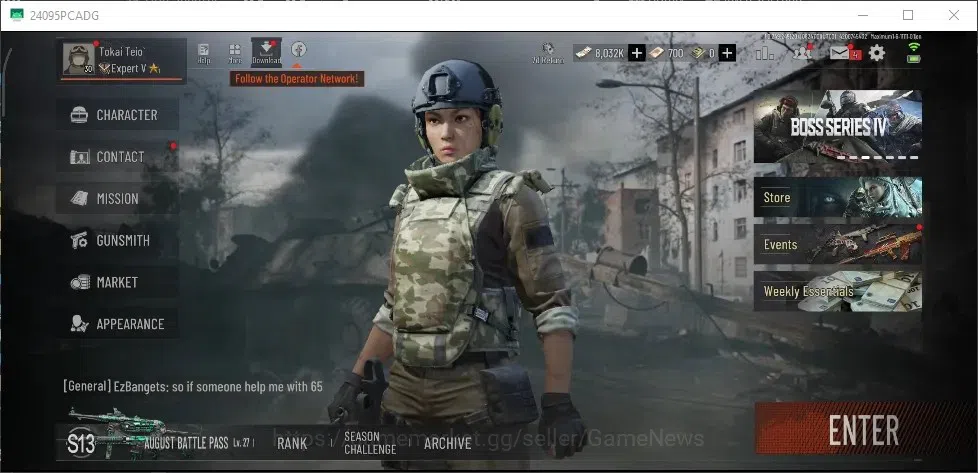Open the More grid icon
This screenshot has height=473, width=978.
pyautogui.click(x=235, y=54)
